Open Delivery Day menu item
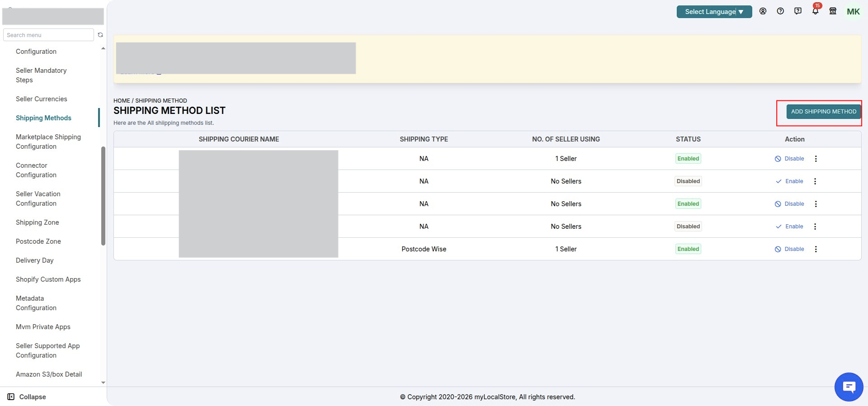The image size is (868, 406). coord(35,260)
